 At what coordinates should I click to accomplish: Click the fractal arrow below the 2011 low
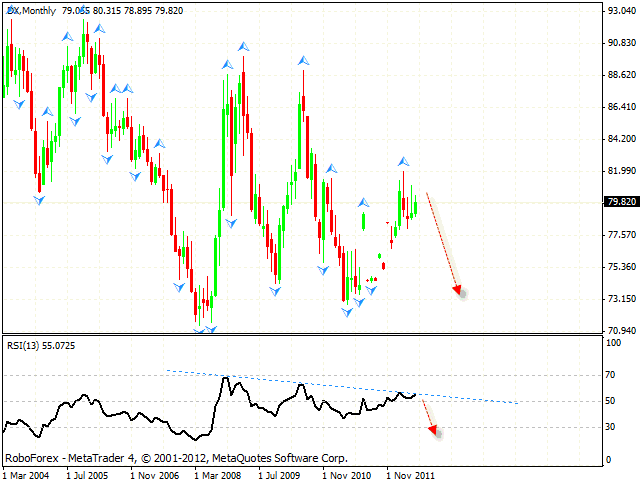(348, 312)
